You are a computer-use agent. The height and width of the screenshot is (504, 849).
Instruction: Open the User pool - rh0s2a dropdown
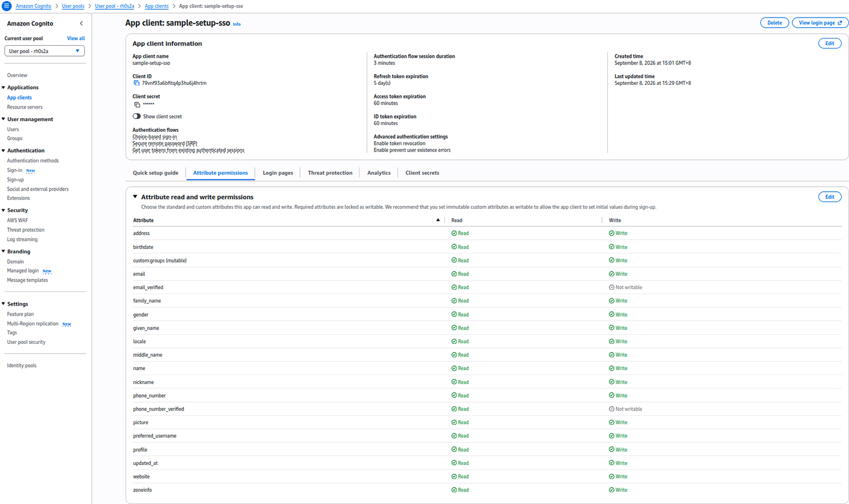(44, 51)
